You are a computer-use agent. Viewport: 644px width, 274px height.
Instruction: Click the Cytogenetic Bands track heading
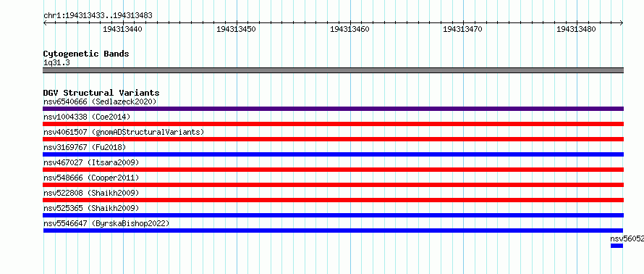(x=86, y=54)
